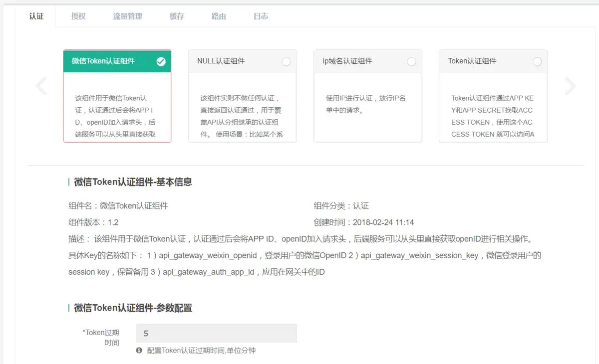This screenshot has height=364, width=599.
Task: Click the Token过期时间 input field
Action: pyautogui.click(x=216, y=333)
